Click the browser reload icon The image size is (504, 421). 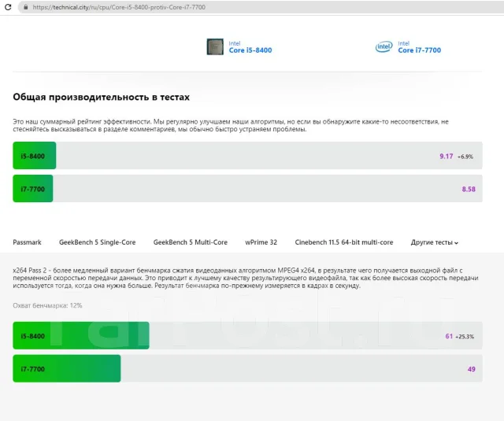(8, 7)
